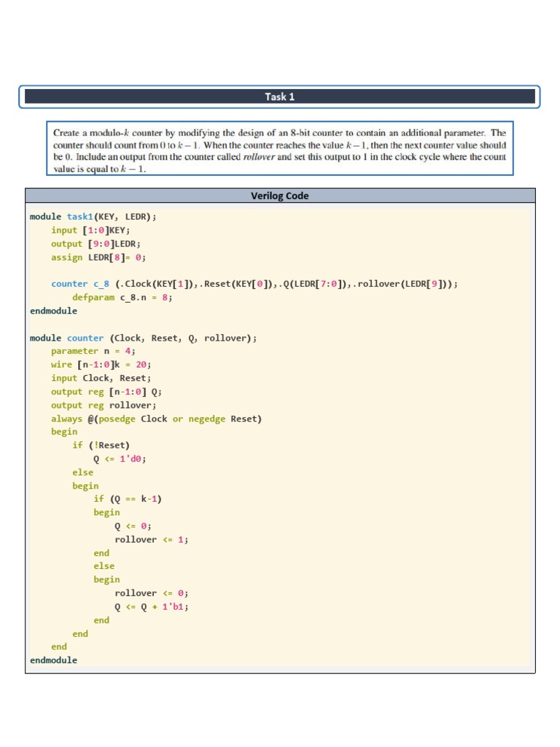Click the module counter declaration line

point(143,338)
